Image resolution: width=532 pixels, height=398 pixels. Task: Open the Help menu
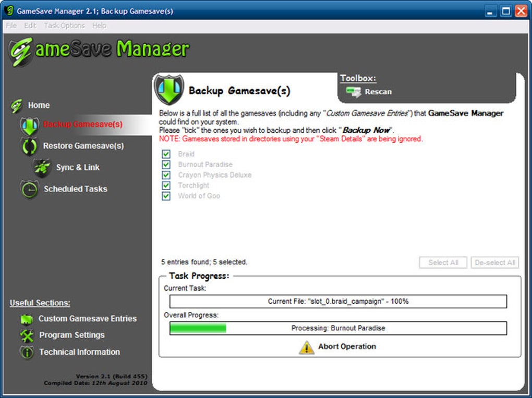click(x=99, y=25)
